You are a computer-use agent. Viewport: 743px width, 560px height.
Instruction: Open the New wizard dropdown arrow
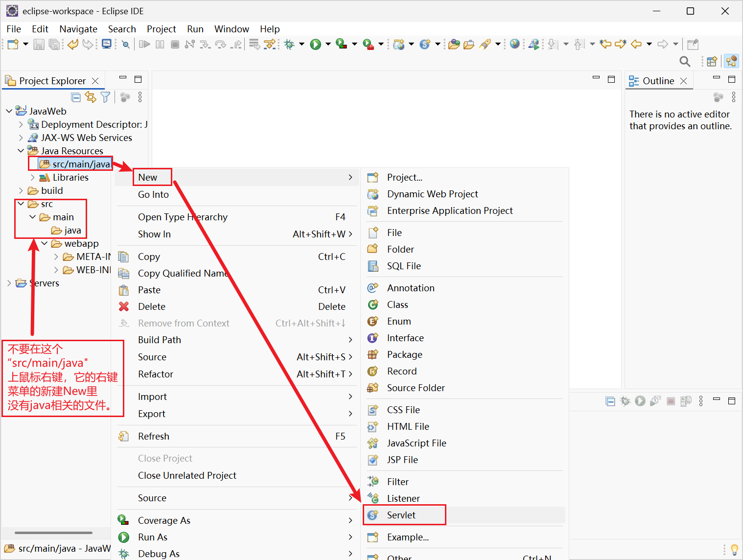(25, 45)
